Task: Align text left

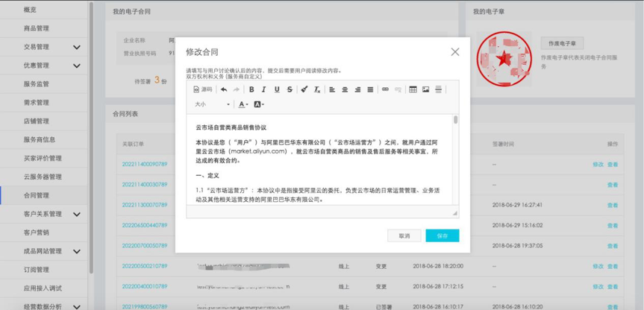Action: (332, 89)
